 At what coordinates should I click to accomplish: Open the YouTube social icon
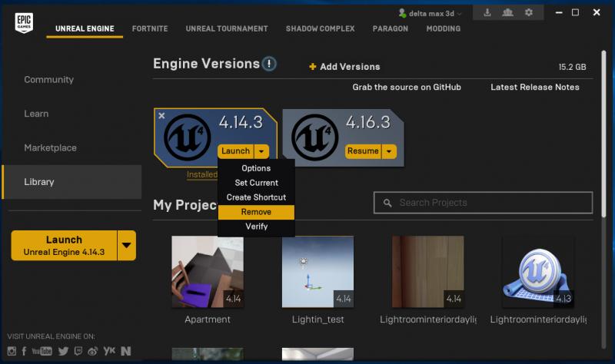42,351
